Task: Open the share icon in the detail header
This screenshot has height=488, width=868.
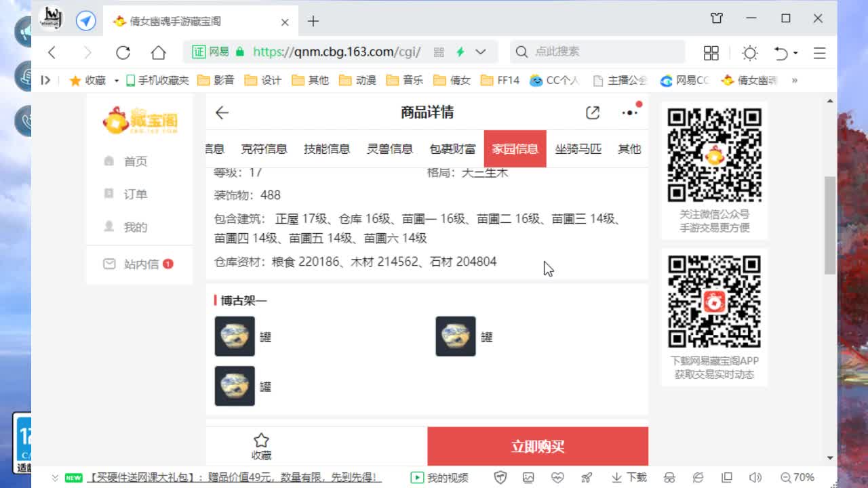Action: (591, 113)
